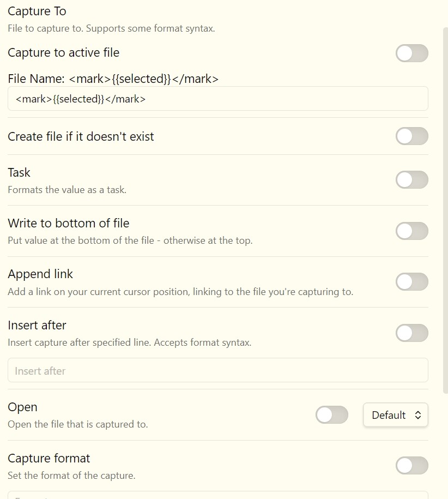Click the Append link setting title

click(x=40, y=274)
